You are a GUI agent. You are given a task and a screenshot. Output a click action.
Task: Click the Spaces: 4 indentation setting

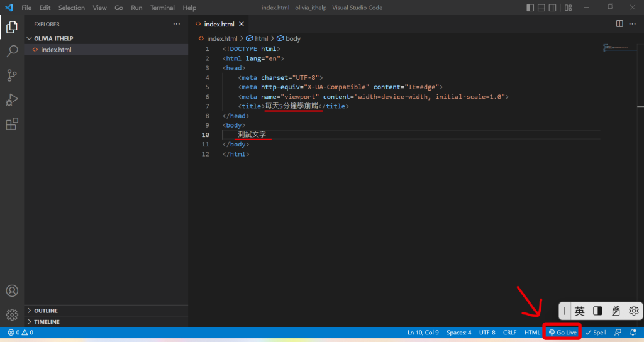pyautogui.click(x=458, y=333)
